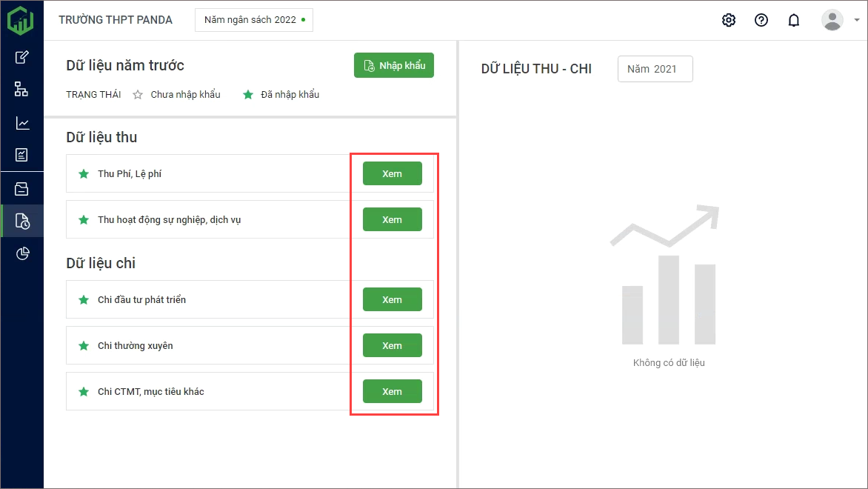The height and width of the screenshot is (489, 868).
Task: Click the green app logo icon
Action: (21, 20)
